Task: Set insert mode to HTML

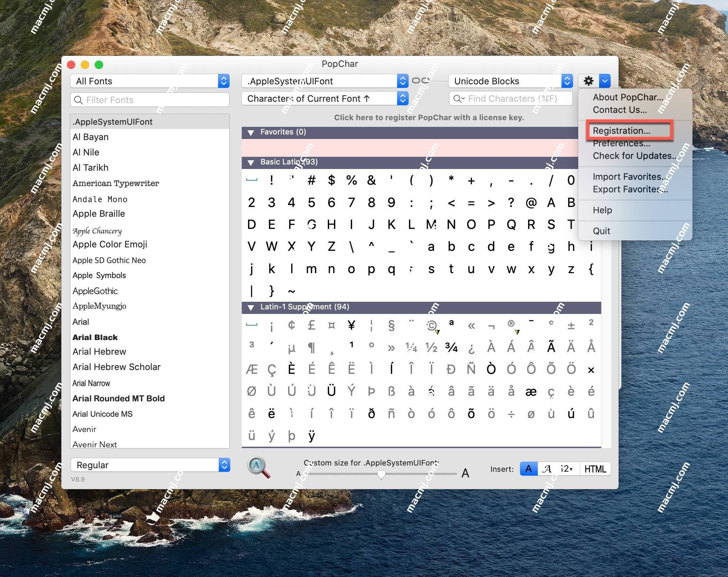Action: tap(595, 469)
